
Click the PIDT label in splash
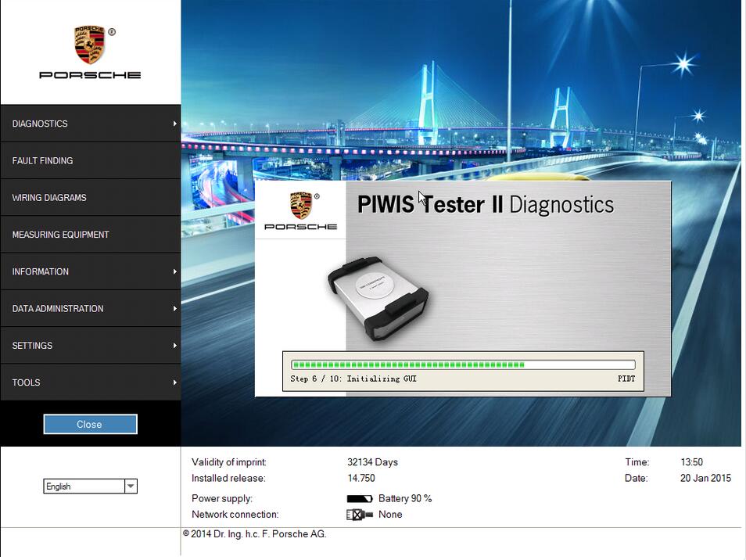(x=626, y=379)
